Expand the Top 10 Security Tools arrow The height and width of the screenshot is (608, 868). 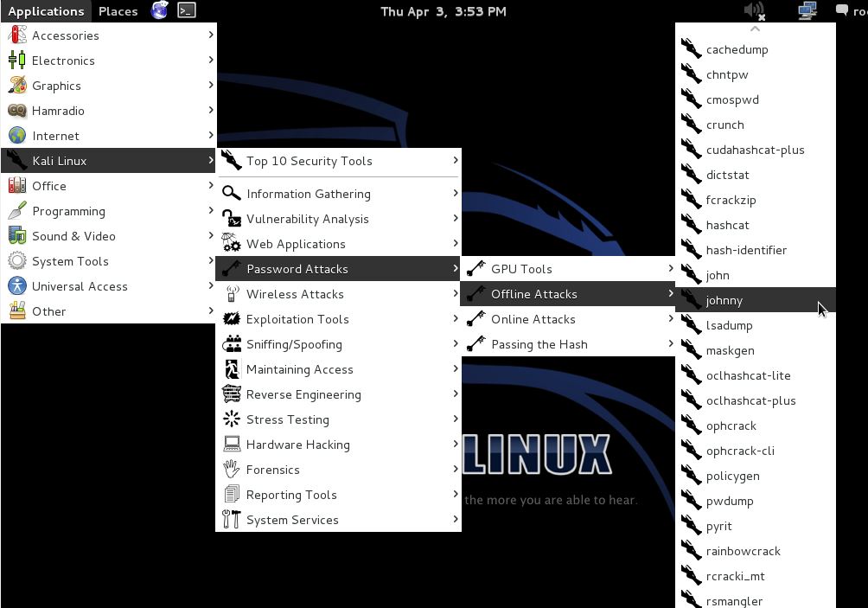(x=455, y=160)
